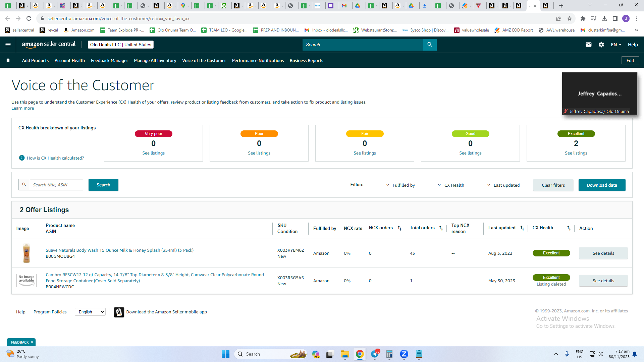Image resolution: width=644 pixels, height=362 pixels.
Task: Open the Chrome three-dot menu
Action: pyautogui.click(x=637, y=18)
